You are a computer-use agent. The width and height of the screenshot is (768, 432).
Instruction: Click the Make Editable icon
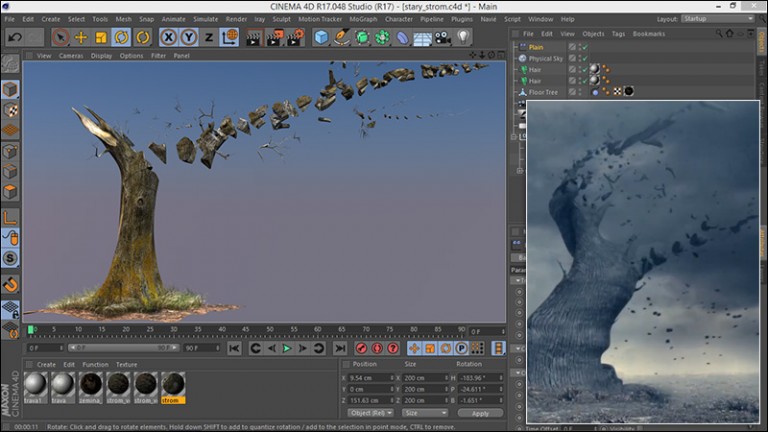[x=10, y=64]
